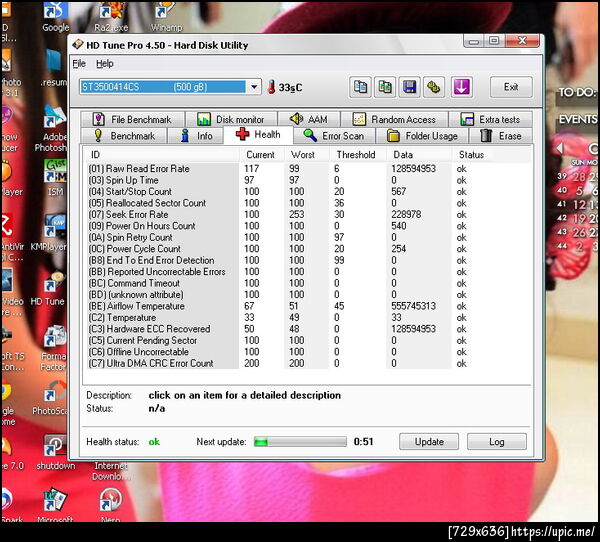This screenshot has width=600, height=542.
Task: Click the Update button
Action: pos(429,442)
